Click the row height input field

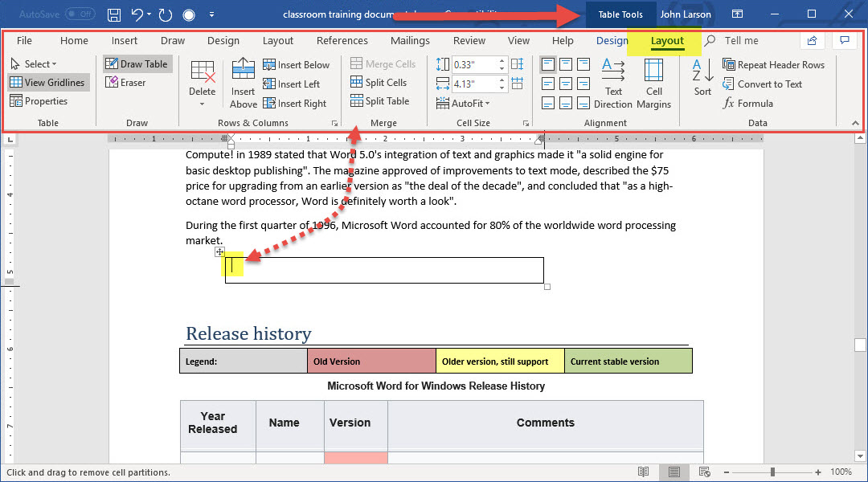(473, 64)
